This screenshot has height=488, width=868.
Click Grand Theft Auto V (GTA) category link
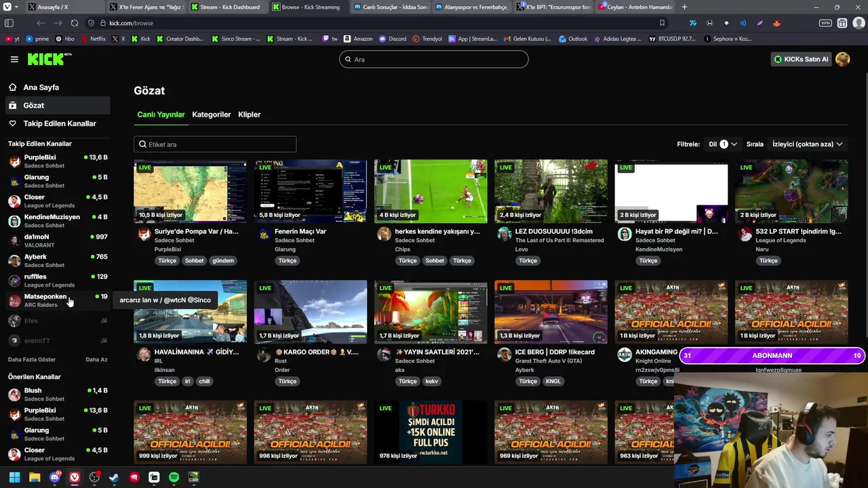tap(549, 361)
